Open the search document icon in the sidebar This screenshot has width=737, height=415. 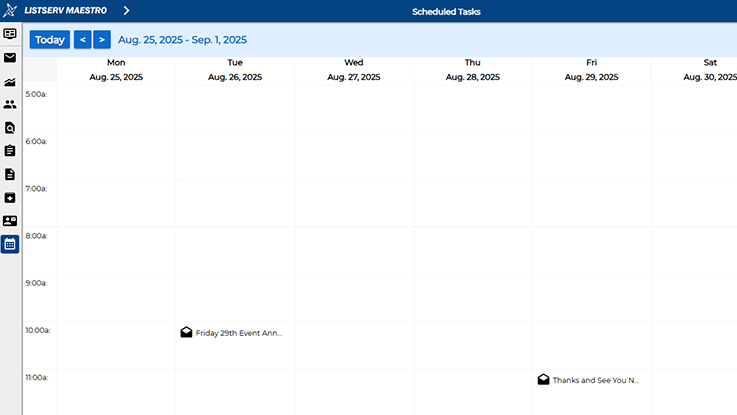pos(10,128)
